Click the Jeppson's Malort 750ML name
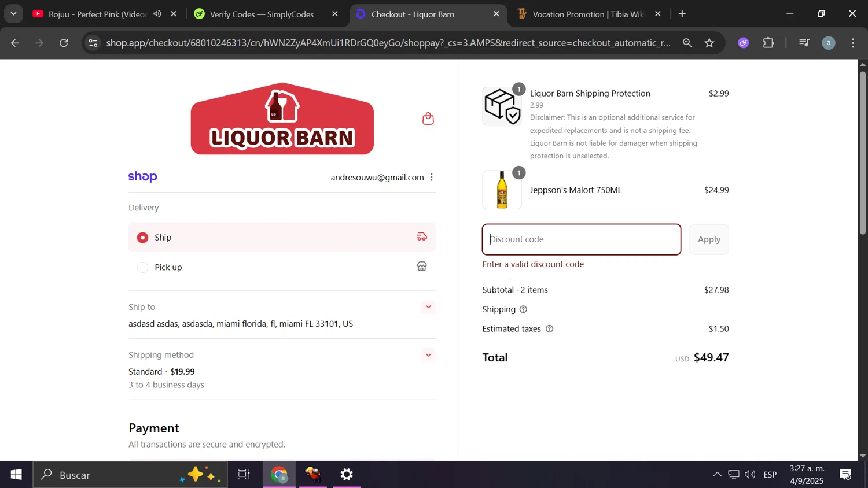The width and height of the screenshot is (868, 488). [x=576, y=190]
